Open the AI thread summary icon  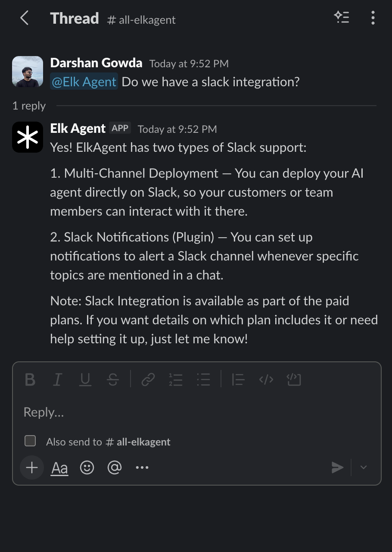[342, 18]
